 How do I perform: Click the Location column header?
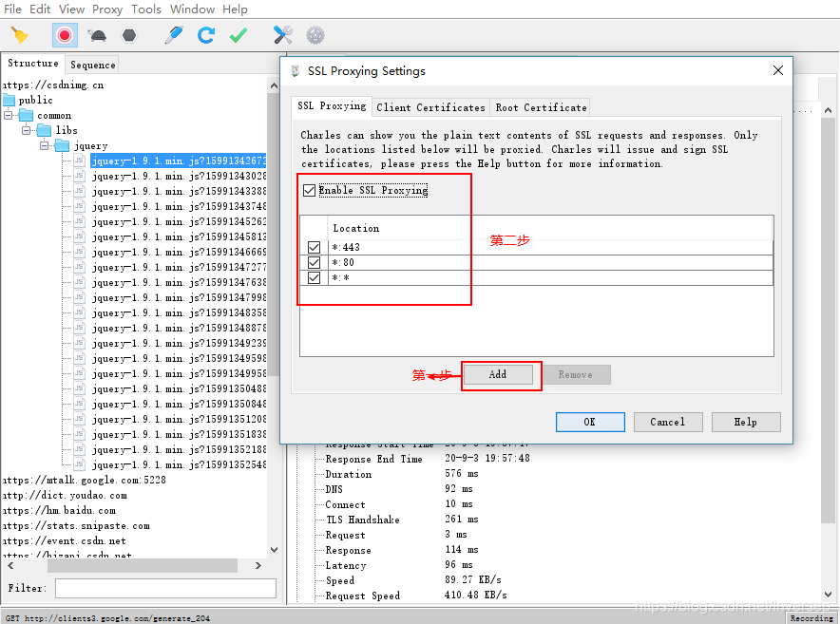(549, 228)
